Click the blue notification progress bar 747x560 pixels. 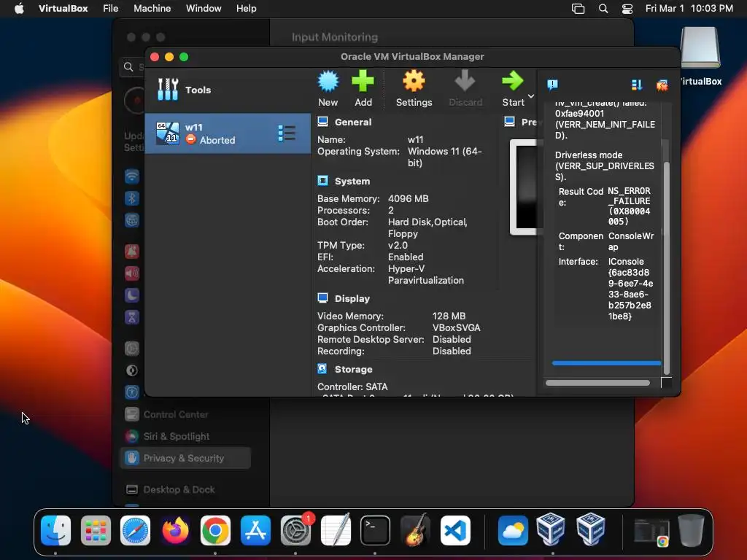click(x=606, y=363)
